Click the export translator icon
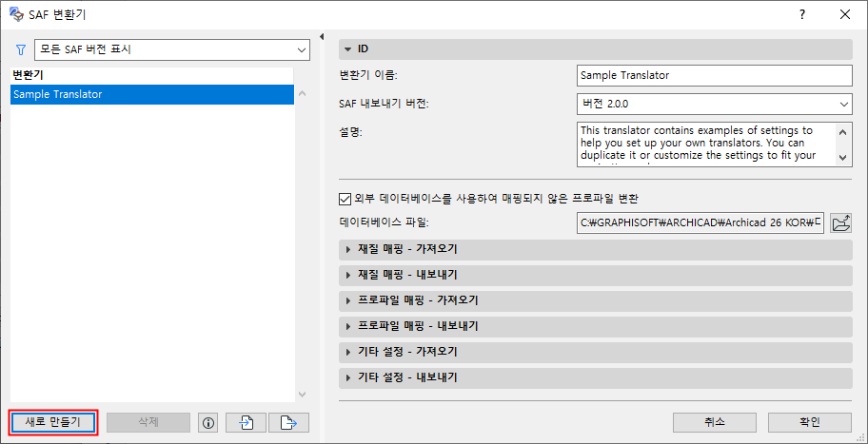This screenshot has width=868, height=444. (288, 423)
